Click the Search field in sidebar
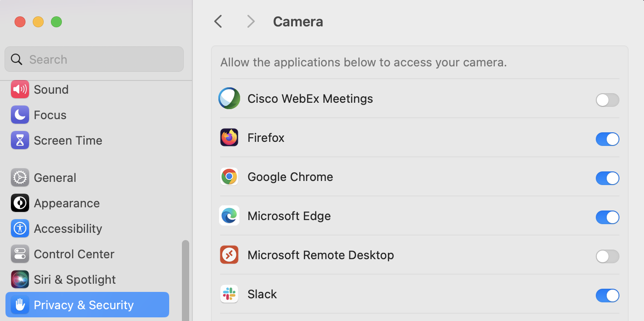The height and width of the screenshot is (321, 644). (94, 60)
